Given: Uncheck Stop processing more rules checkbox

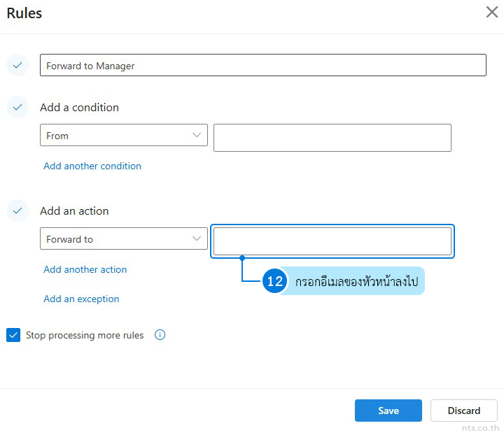Looking at the screenshot, I should pyautogui.click(x=13, y=335).
